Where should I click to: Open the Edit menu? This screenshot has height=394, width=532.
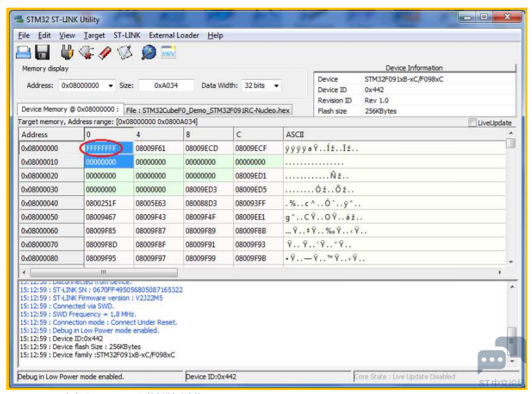click(44, 35)
